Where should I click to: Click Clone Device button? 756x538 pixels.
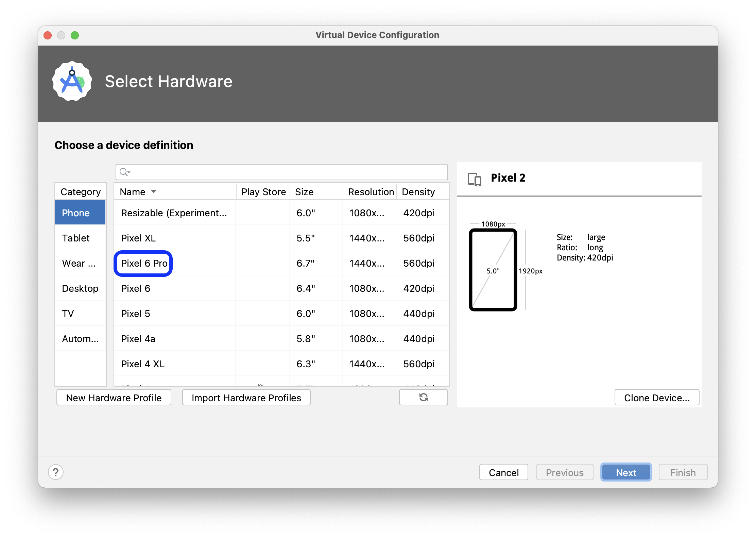click(x=657, y=397)
